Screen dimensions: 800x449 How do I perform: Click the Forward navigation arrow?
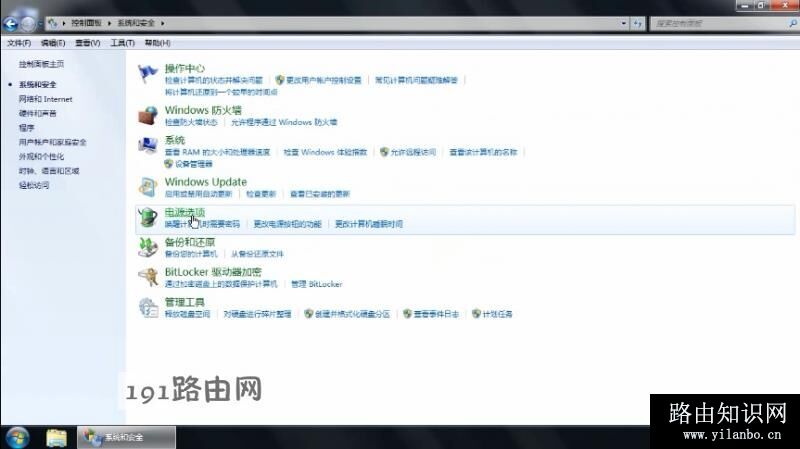pyautogui.click(x=28, y=23)
